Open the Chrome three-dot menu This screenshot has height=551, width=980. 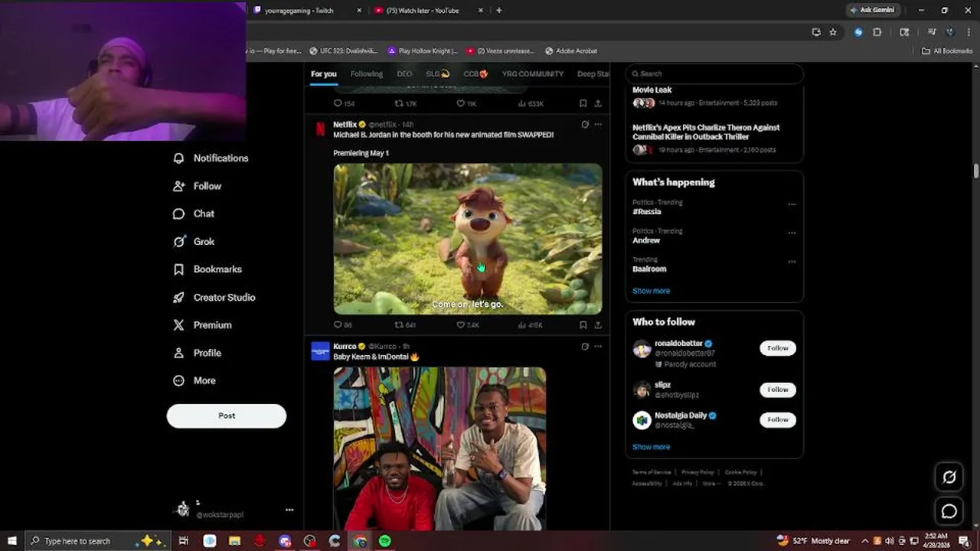[x=969, y=32]
